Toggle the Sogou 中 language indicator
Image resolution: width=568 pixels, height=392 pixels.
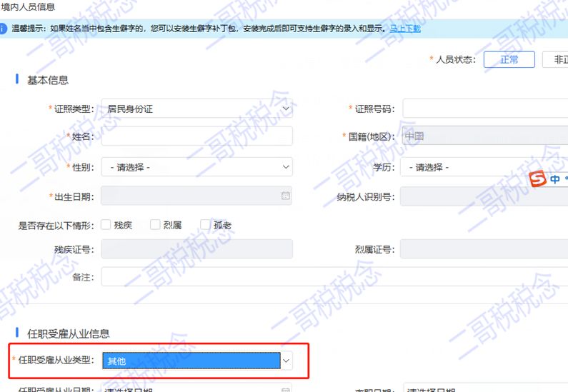[555, 180]
